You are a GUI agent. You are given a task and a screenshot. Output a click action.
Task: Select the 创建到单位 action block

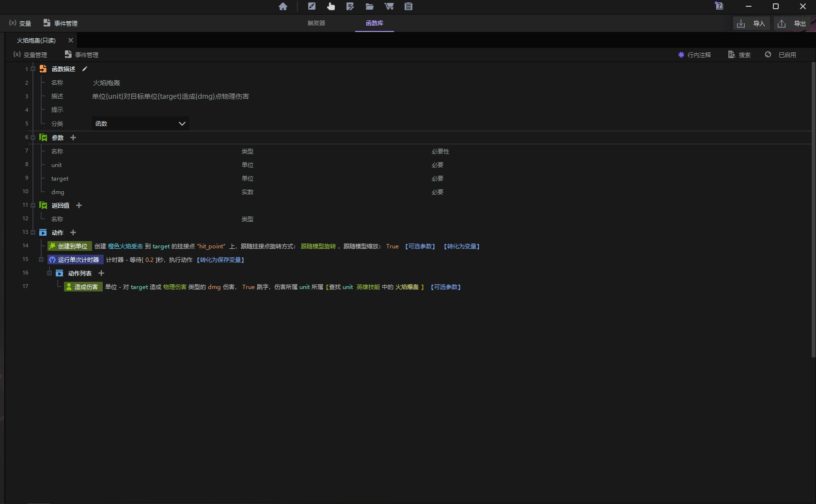click(69, 246)
